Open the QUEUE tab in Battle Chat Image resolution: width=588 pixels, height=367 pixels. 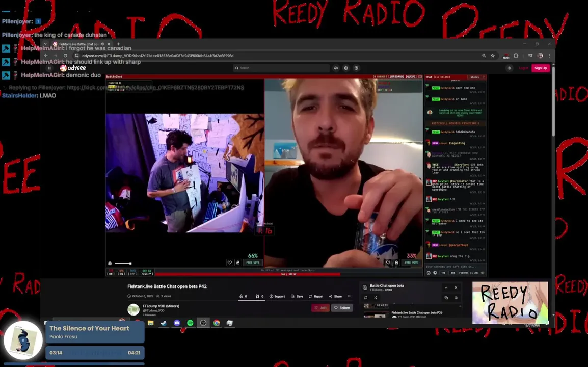tap(411, 77)
